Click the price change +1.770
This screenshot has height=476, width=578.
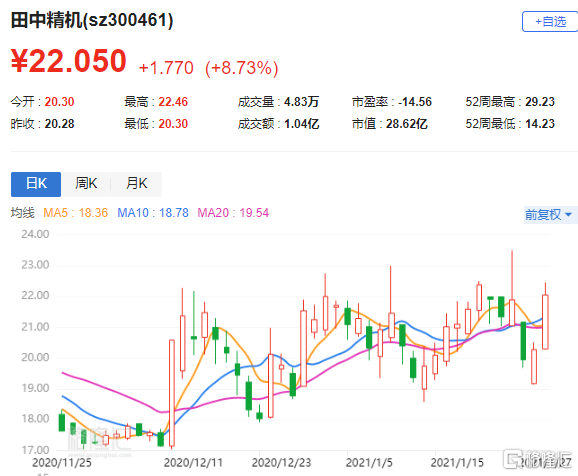coord(166,68)
